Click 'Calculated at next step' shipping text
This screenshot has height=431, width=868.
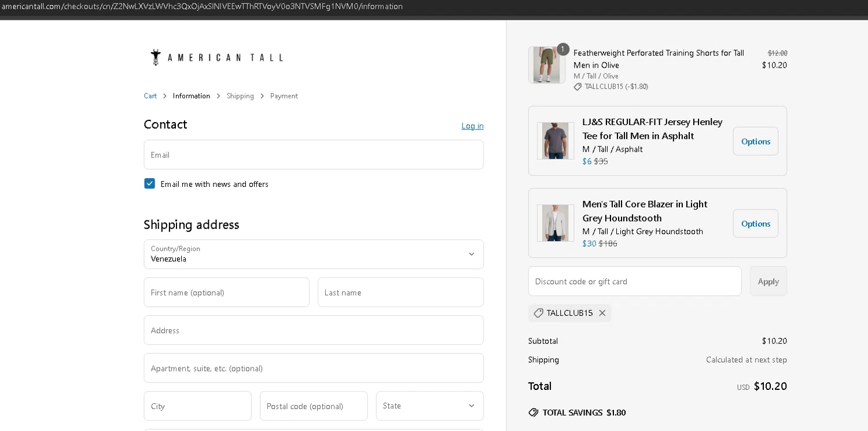click(x=746, y=360)
